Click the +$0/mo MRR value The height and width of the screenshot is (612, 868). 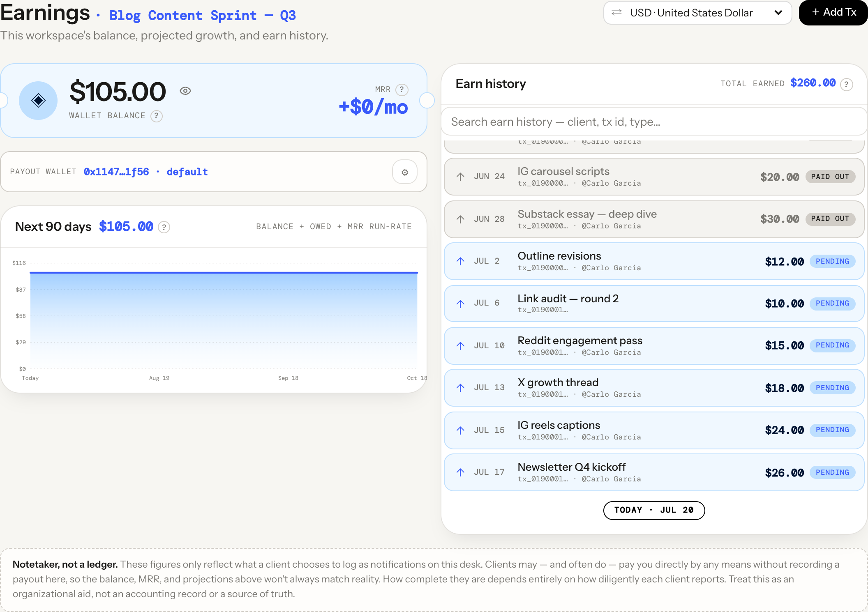coord(373,107)
